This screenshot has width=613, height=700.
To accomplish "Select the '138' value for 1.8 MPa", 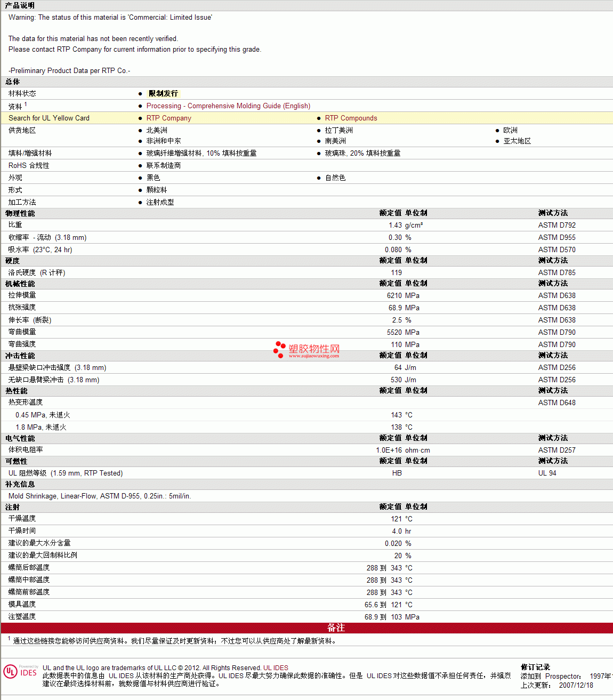I will [x=397, y=428].
